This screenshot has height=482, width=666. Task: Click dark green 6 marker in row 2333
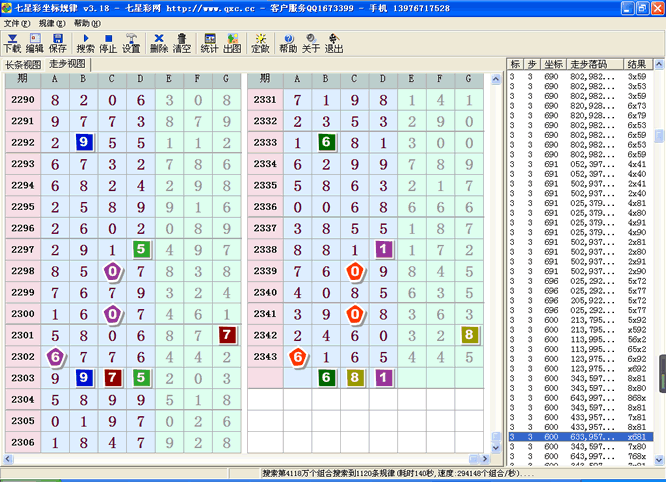coord(326,142)
